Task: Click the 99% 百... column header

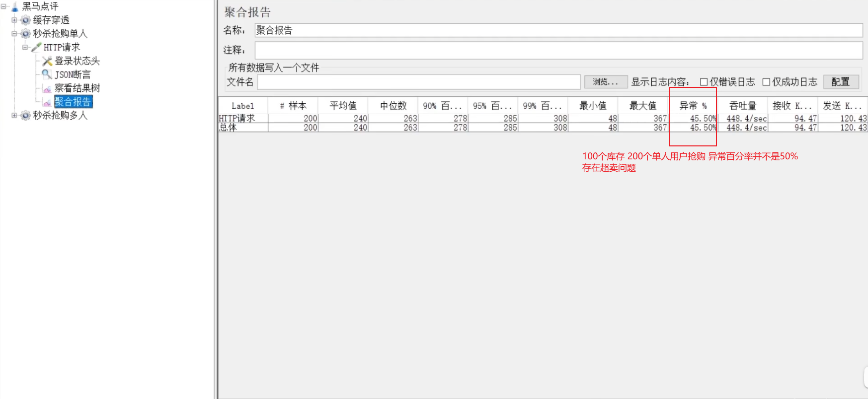Action: [x=543, y=106]
